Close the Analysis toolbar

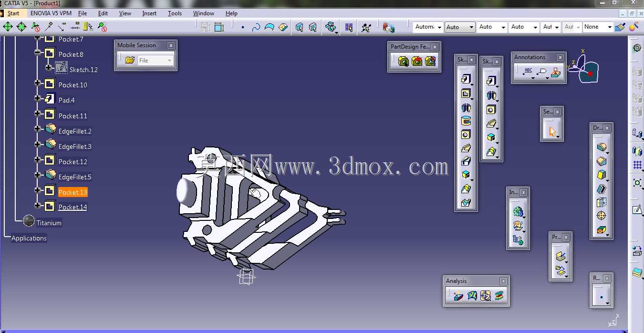tap(503, 281)
